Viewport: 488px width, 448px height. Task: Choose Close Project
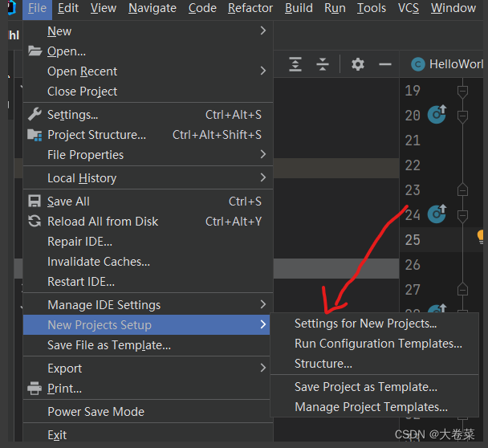coord(148,92)
